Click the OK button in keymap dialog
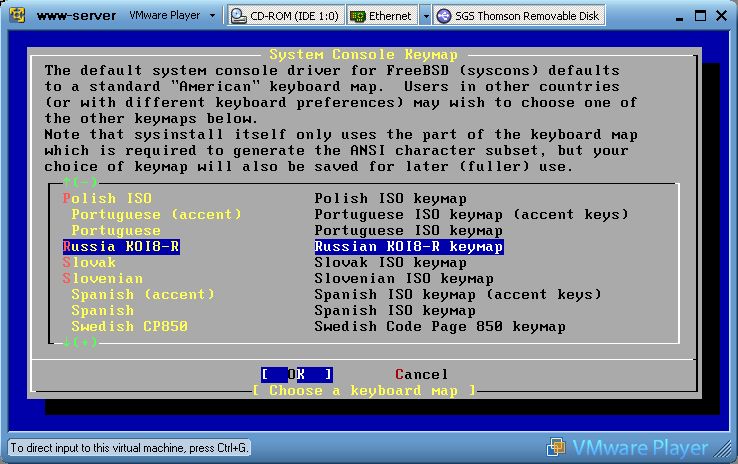Viewport: 738px width, 464px height. pyautogui.click(x=297, y=375)
